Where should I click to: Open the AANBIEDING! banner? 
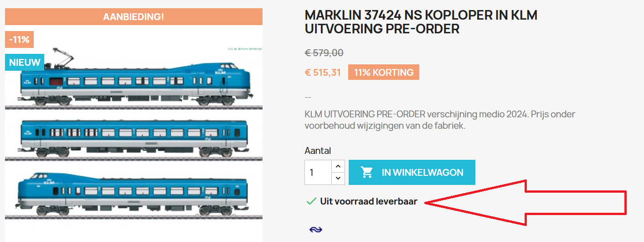[x=134, y=17]
